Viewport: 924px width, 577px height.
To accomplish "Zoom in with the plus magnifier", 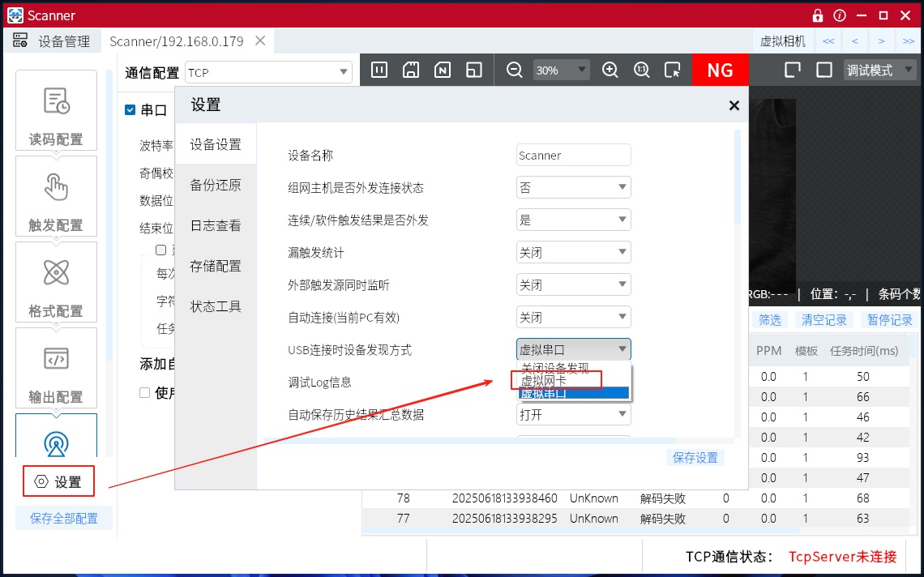I will (610, 71).
